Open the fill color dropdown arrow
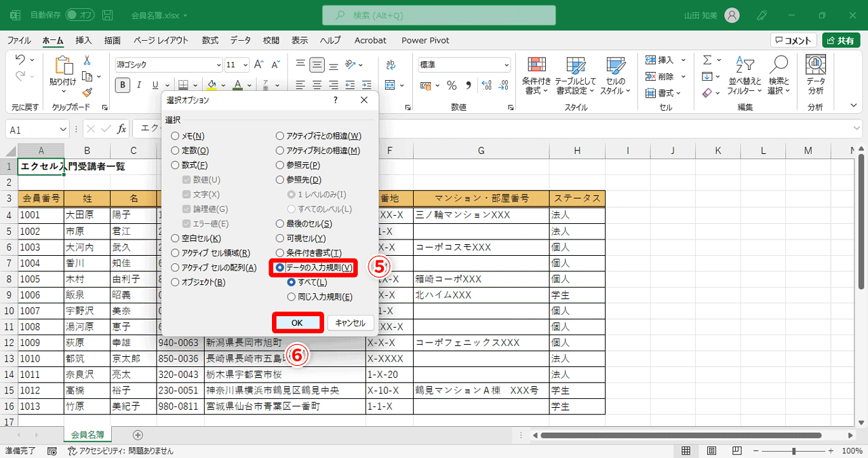This screenshot has height=458, width=868. click(x=224, y=85)
